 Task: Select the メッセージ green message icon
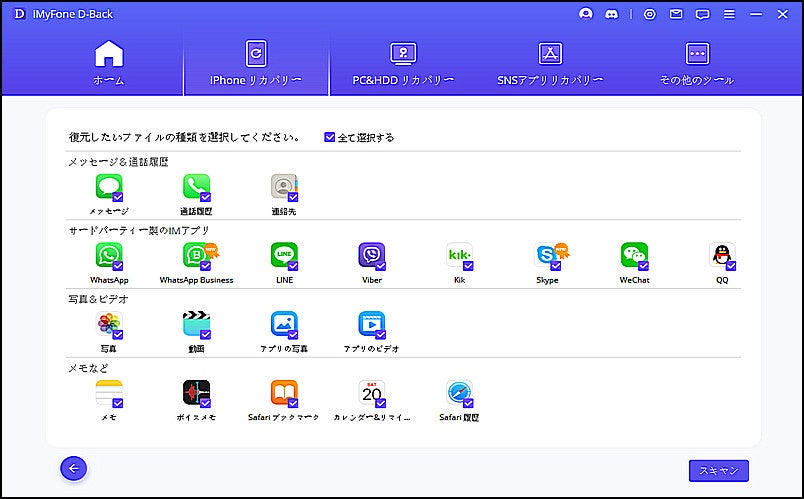(109, 187)
